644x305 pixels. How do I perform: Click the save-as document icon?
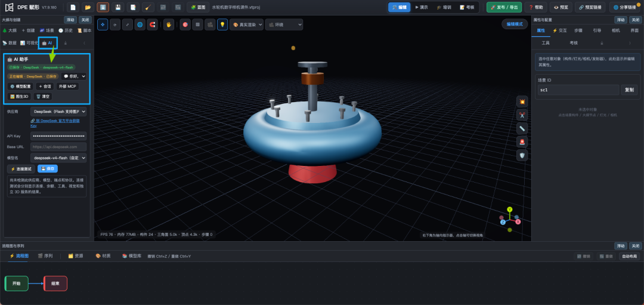pos(133,7)
